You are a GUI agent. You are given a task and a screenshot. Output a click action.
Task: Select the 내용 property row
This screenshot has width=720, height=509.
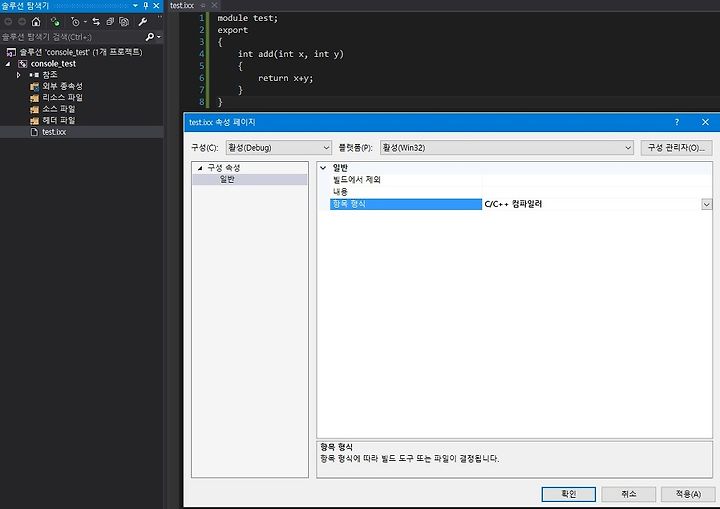(x=521, y=192)
